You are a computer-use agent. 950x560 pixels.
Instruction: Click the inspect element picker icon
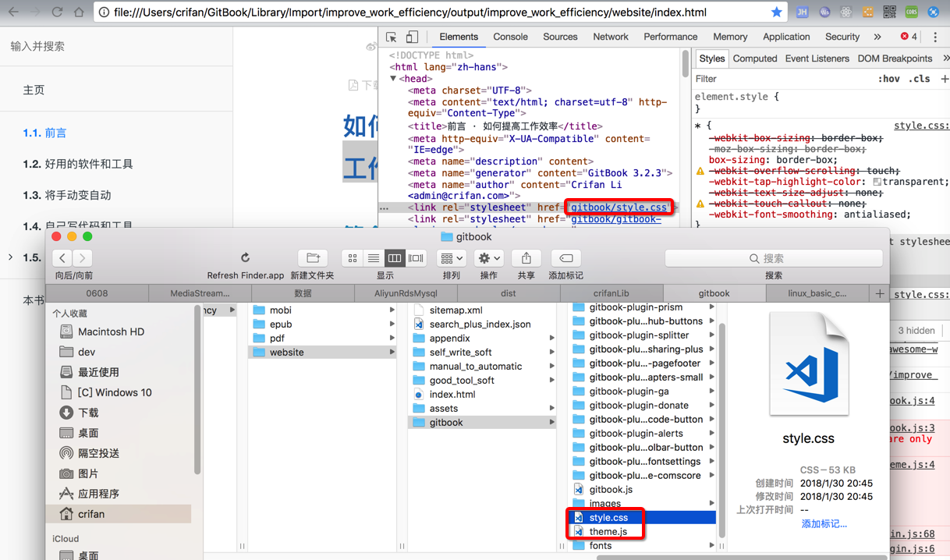click(x=392, y=37)
